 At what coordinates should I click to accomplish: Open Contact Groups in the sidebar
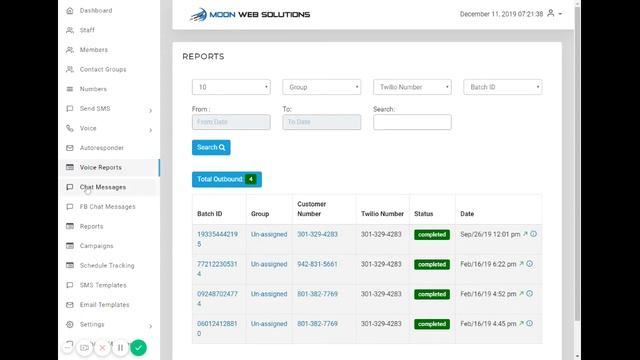[103, 69]
